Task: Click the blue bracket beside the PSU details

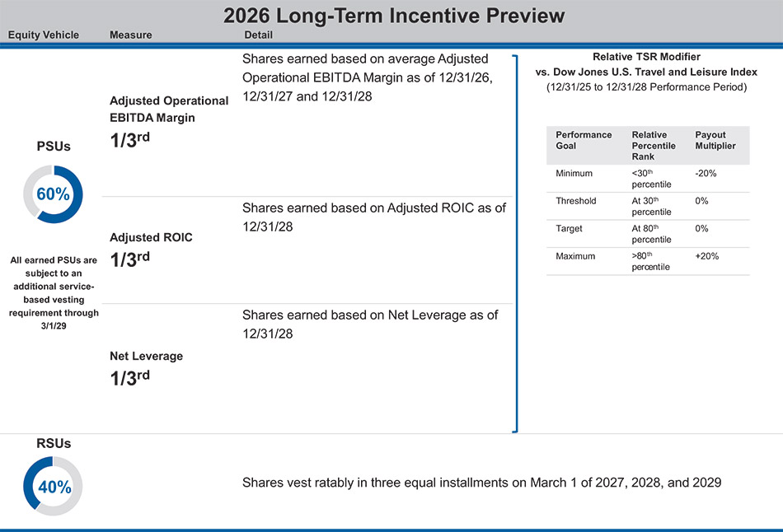Action: [x=515, y=243]
